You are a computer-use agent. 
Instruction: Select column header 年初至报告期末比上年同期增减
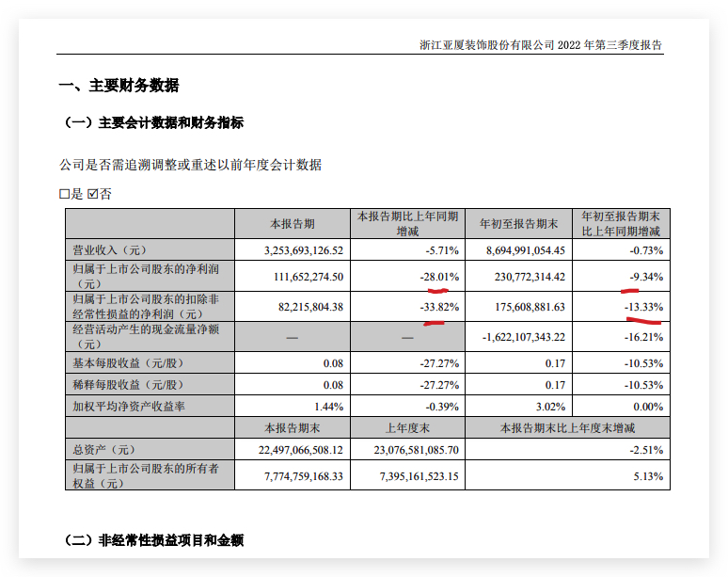click(621, 224)
